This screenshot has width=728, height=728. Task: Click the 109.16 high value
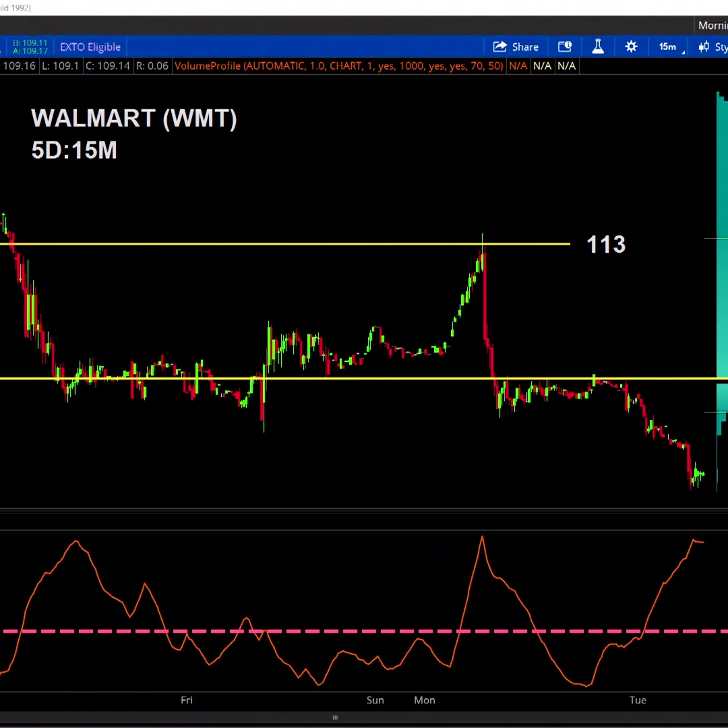pos(19,66)
